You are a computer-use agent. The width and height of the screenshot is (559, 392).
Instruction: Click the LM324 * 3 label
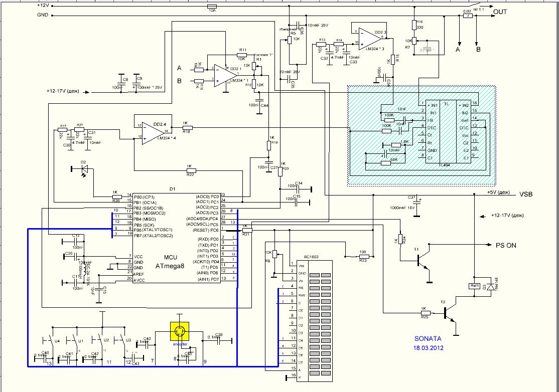click(375, 49)
